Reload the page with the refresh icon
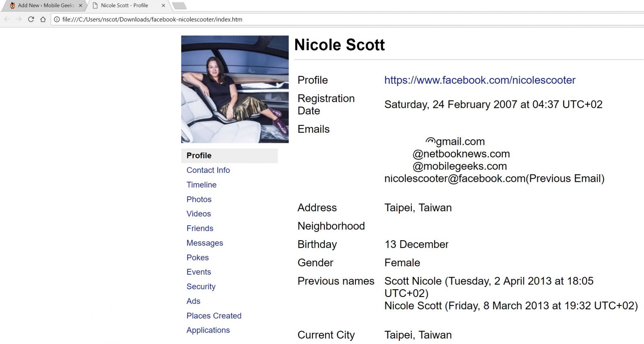The height and width of the screenshot is (344, 644). pos(31,19)
